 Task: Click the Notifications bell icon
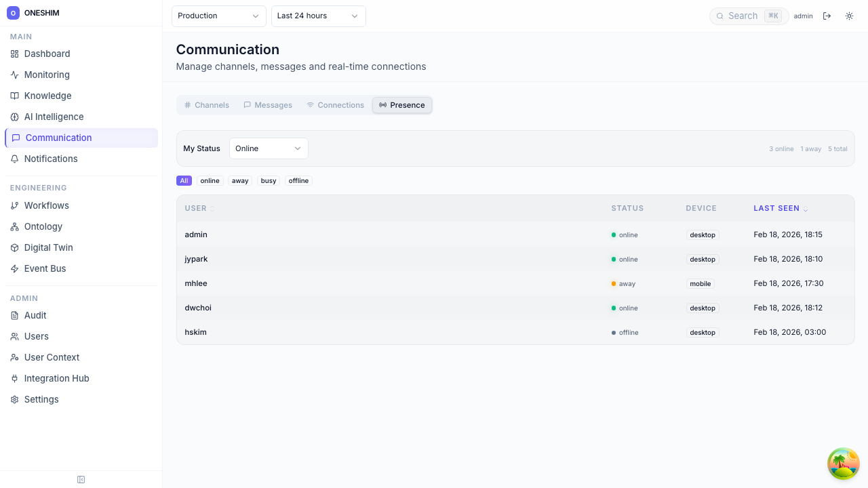pyautogui.click(x=15, y=159)
